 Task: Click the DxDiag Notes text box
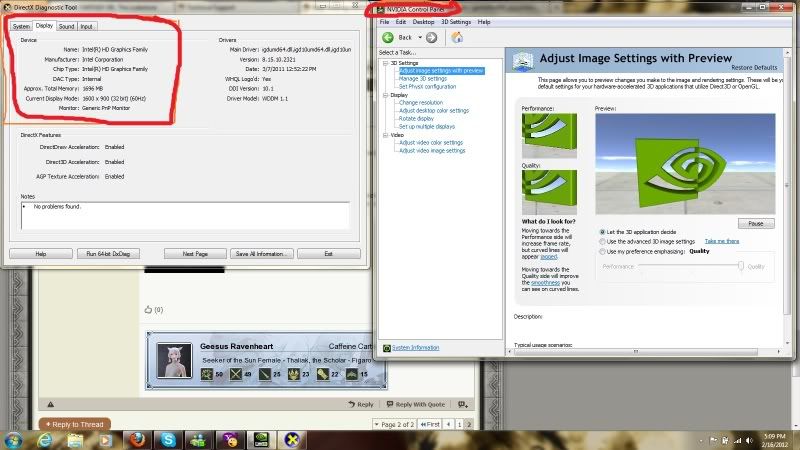(185, 216)
